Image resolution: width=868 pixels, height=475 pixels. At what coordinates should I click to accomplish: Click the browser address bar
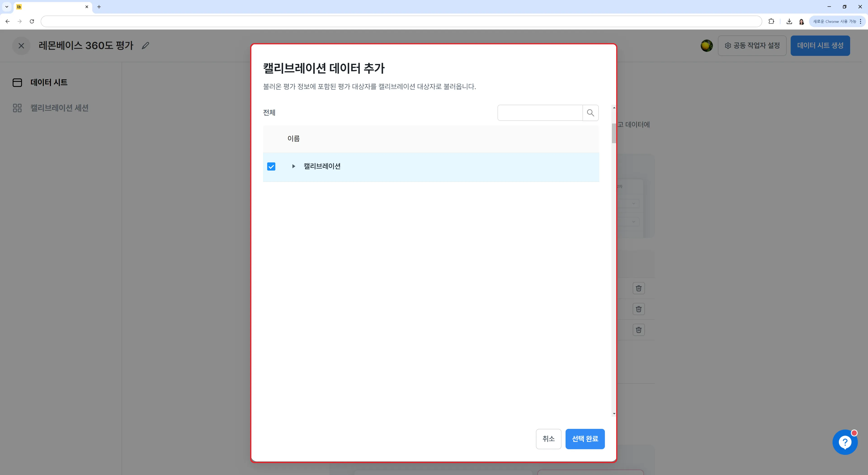pos(401,21)
